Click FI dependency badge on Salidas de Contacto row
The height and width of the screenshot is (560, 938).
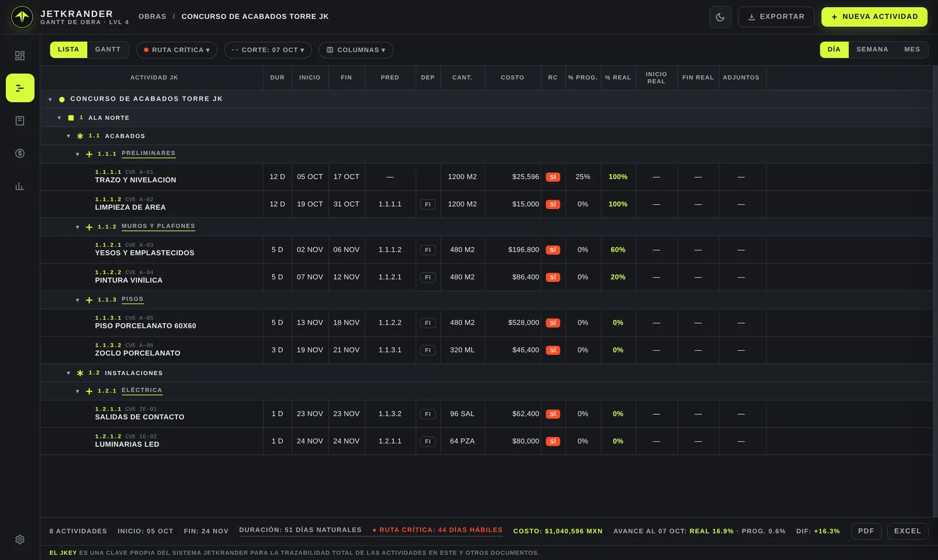[x=428, y=414]
